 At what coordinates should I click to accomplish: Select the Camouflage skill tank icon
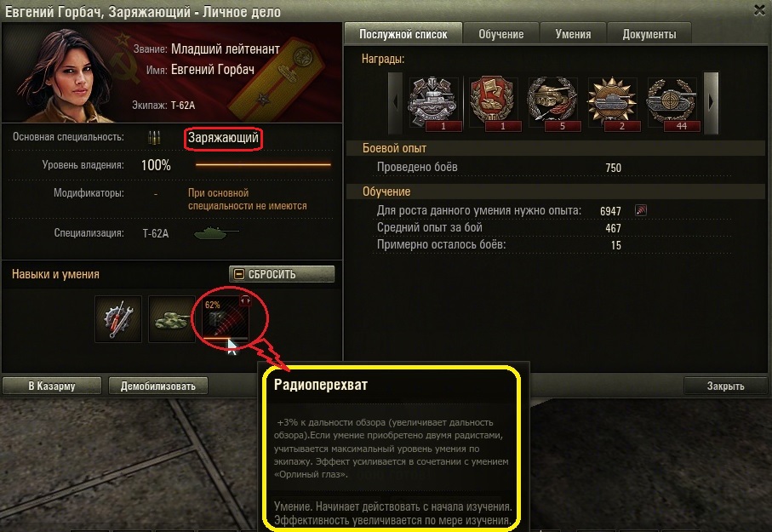(172, 318)
